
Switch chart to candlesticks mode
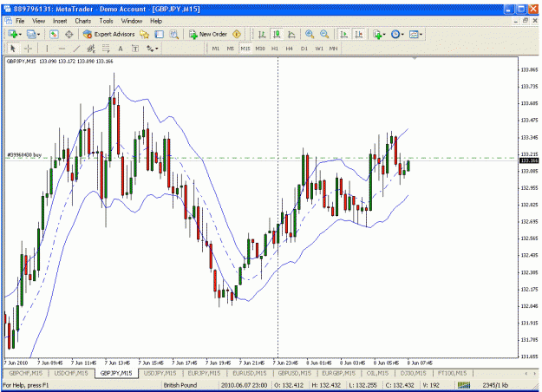point(277,34)
